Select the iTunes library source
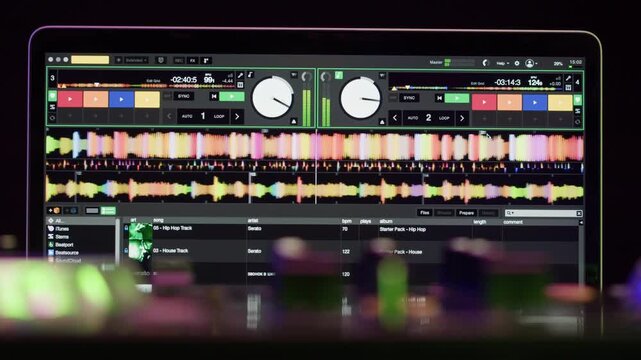641x360 pixels. 62,229
